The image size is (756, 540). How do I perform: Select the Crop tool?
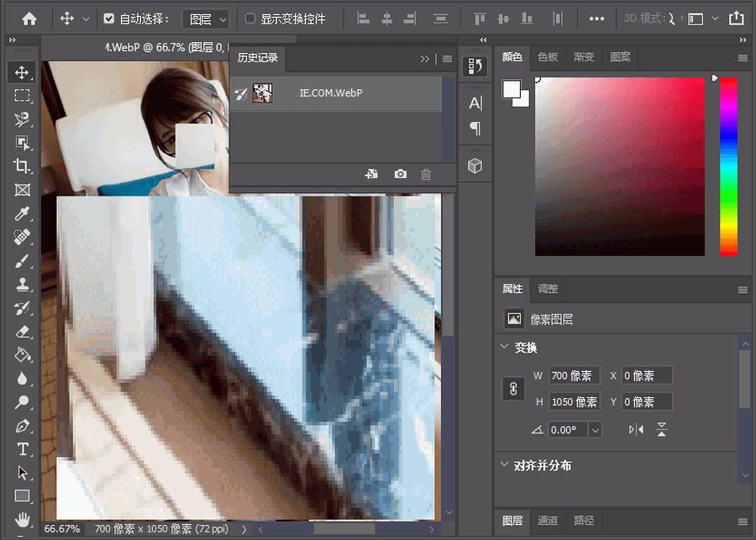pyautogui.click(x=23, y=166)
